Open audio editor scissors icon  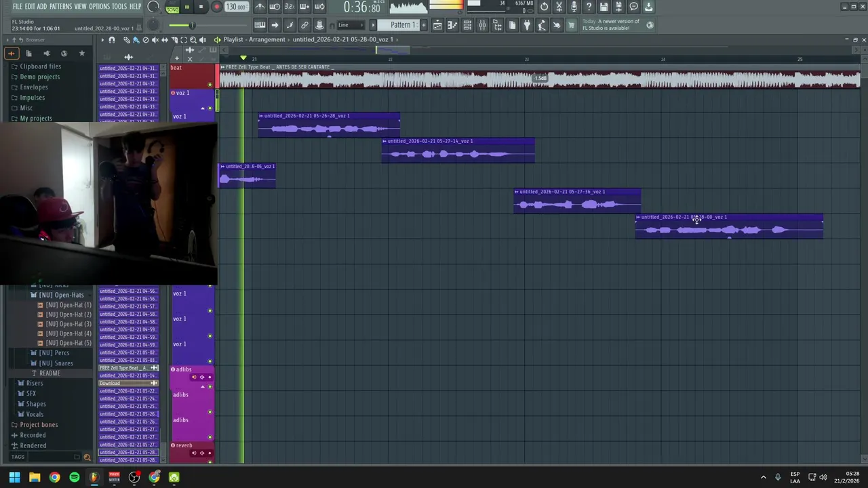click(559, 7)
